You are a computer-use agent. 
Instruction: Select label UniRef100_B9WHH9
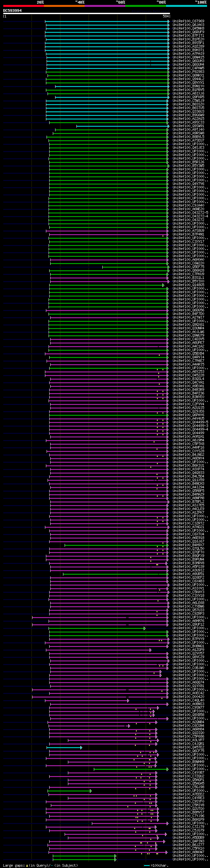[x=188, y=762]
